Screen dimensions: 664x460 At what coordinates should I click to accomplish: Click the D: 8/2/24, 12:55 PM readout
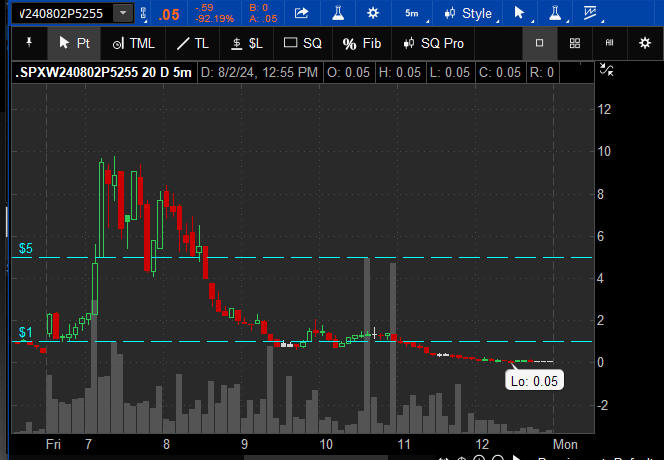(x=259, y=72)
